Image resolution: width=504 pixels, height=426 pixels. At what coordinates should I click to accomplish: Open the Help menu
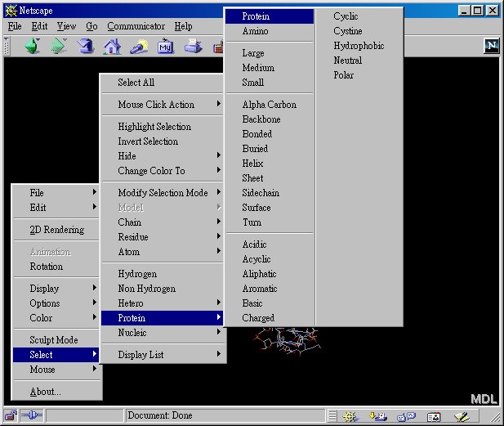point(183,26)
